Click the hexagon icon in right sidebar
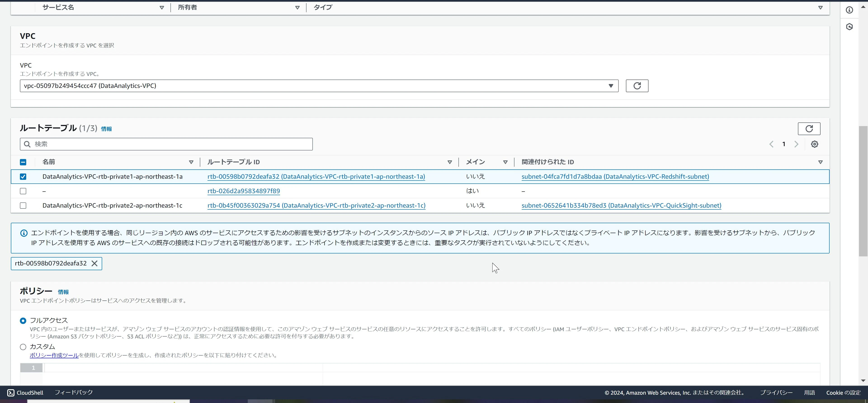The height and width of the screenshot is (403, 868). tap(849, 27)
